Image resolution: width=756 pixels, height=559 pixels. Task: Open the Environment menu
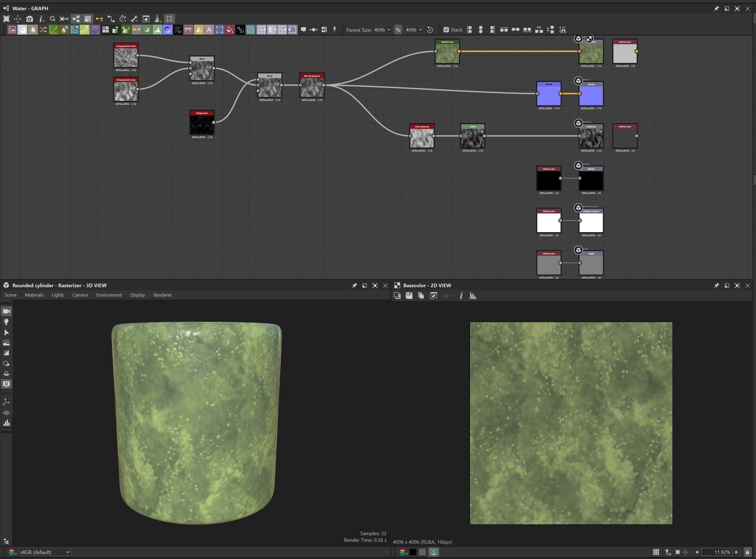109,295
